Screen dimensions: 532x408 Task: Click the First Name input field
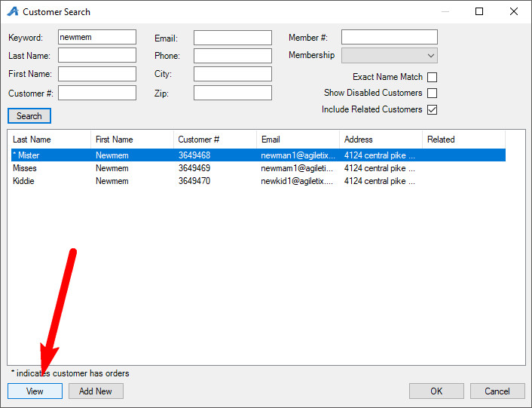pos(97,74)
